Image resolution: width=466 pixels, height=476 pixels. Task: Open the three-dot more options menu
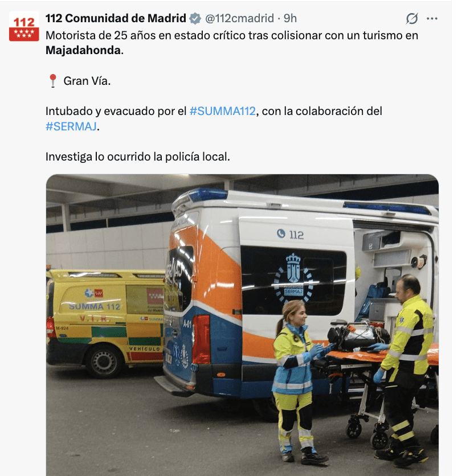[432, 19]
